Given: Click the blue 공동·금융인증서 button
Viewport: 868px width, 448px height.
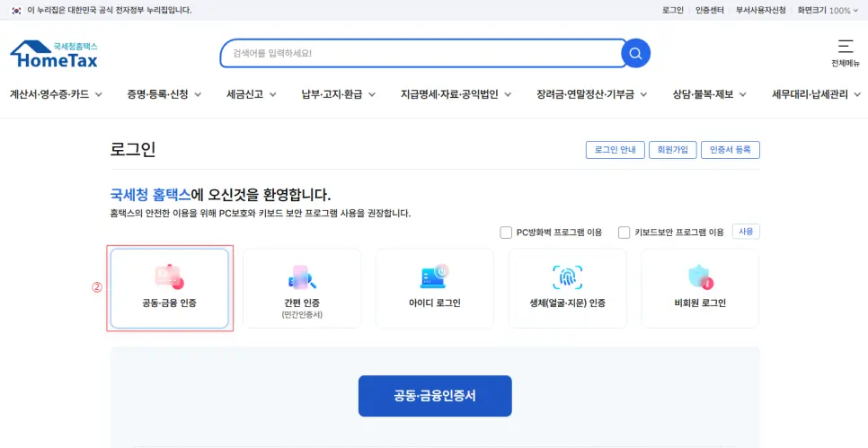Looking at the screenshot, I should [434, 396].
